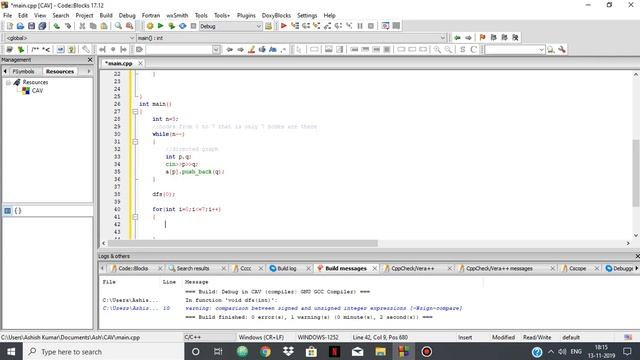Click the Undo toolbar icon
The width and height of the screenshot is (640, 360).
(57, 26)
